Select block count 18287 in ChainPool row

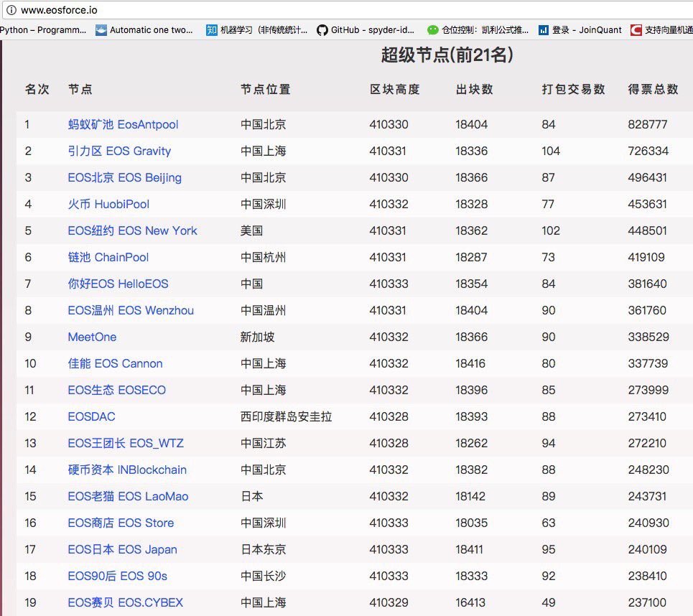point(471,257)
